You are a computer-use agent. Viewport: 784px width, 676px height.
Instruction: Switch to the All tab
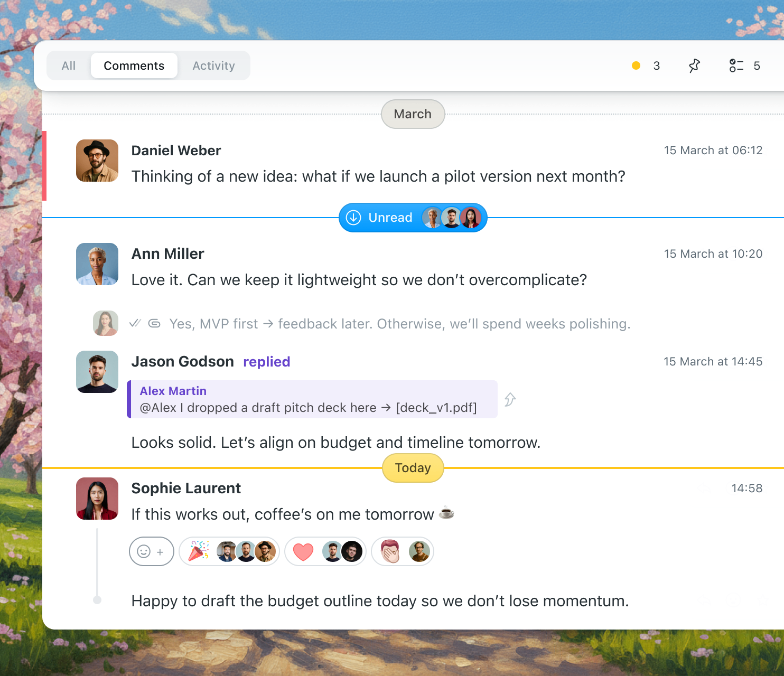[69, 65]
